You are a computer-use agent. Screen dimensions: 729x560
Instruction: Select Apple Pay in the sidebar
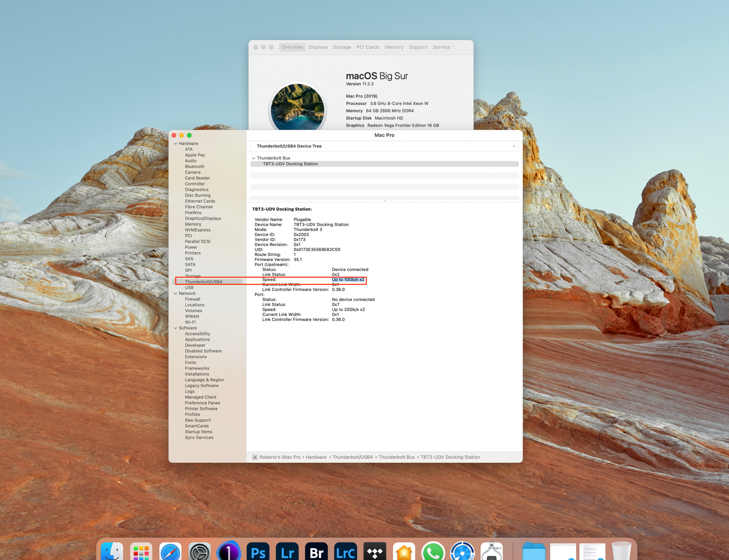click(195, 155)
